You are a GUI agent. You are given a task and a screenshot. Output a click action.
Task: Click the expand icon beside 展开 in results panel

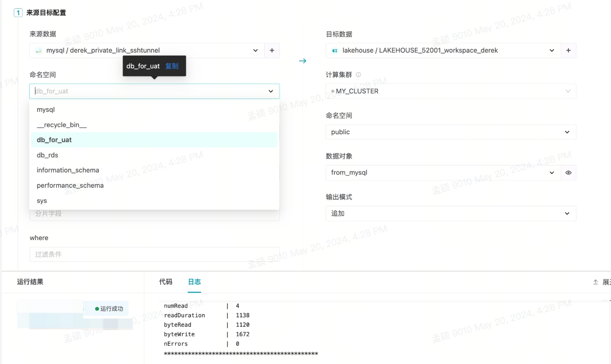pos(595,282)
